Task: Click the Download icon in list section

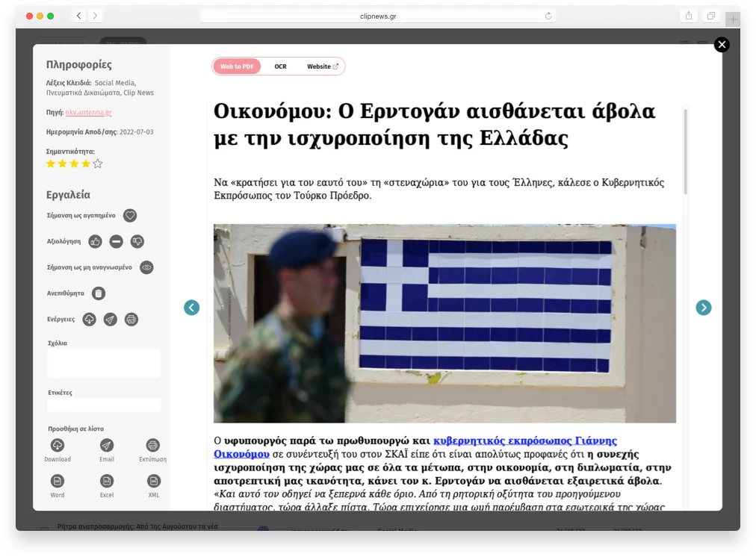Action: [x=58, y=445]
